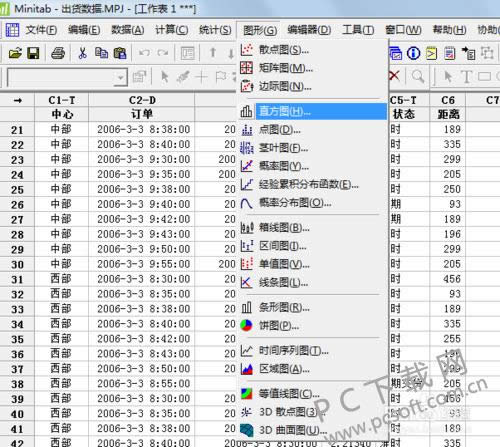
Task: Select the highlighted 直方图(H)... entry
Action: (313, 111)
